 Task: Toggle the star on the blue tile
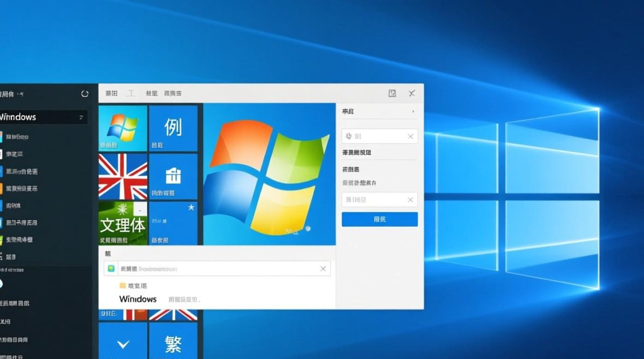[x=191, y=208]
